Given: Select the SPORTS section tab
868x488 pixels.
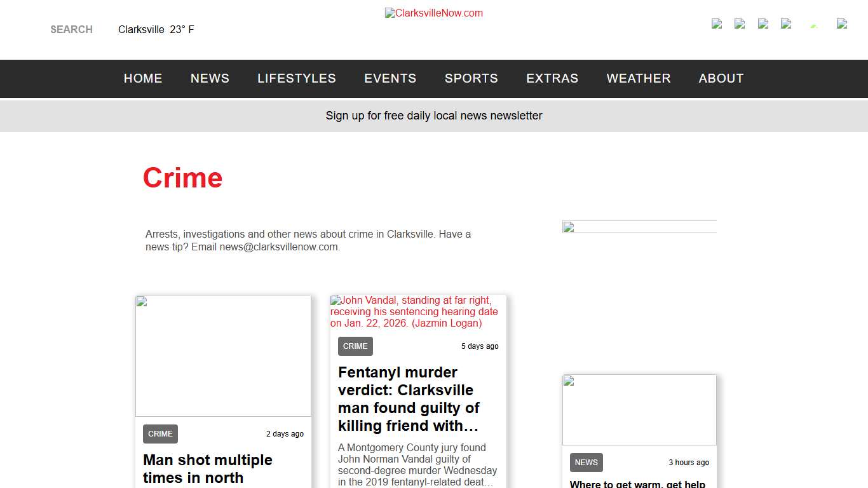Looking at the screenshot, I should 471,78.
